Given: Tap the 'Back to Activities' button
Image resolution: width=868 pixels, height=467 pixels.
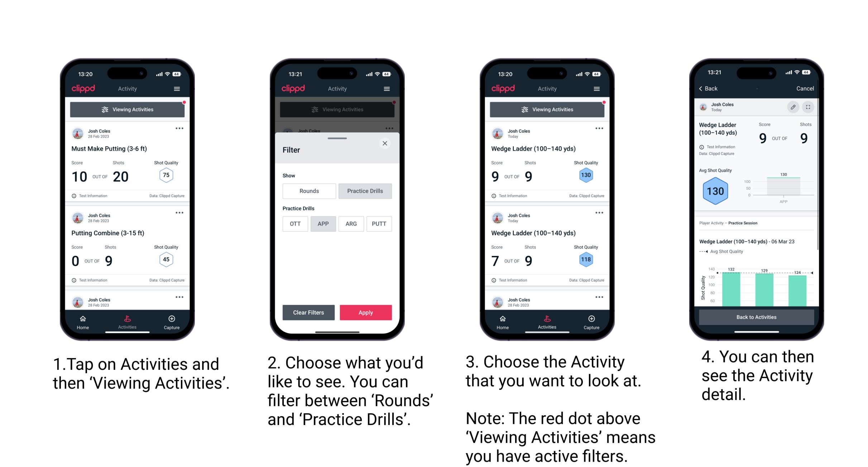Looking at the screenshot, I should (x=757, y=318).
